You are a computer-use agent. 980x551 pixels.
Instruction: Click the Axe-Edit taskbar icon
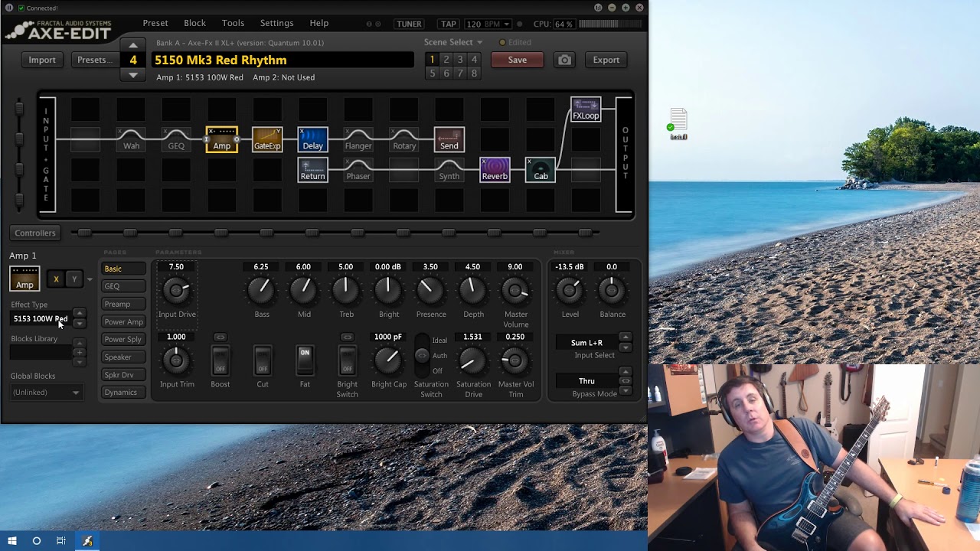87,541
